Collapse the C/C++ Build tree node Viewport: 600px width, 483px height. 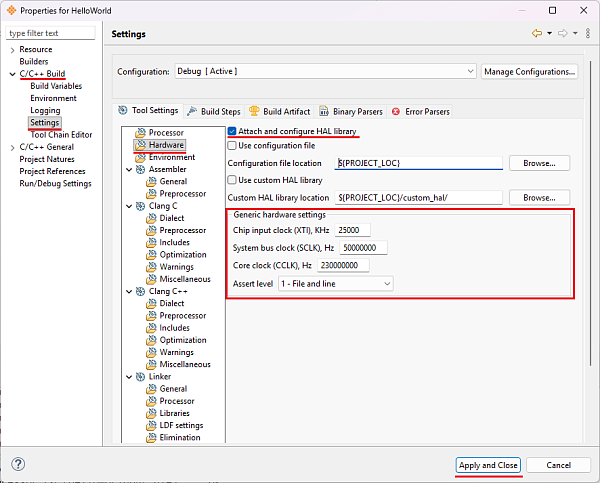point(12,74)
